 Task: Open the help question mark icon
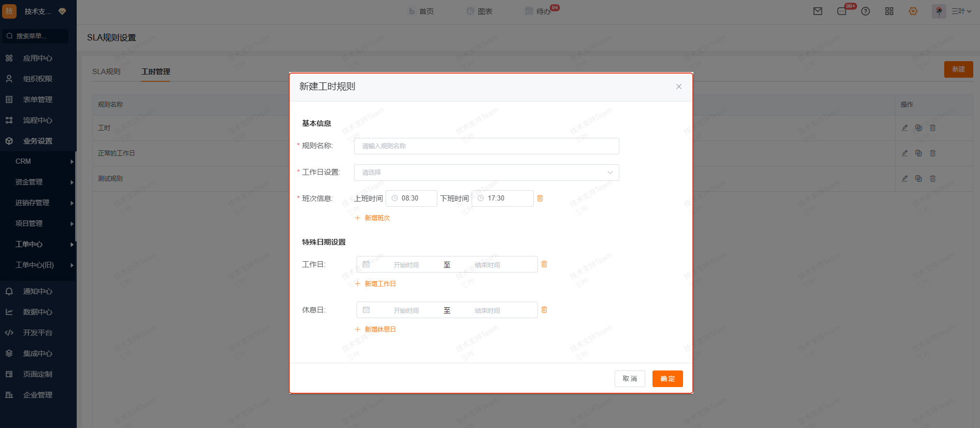point(865,11)
